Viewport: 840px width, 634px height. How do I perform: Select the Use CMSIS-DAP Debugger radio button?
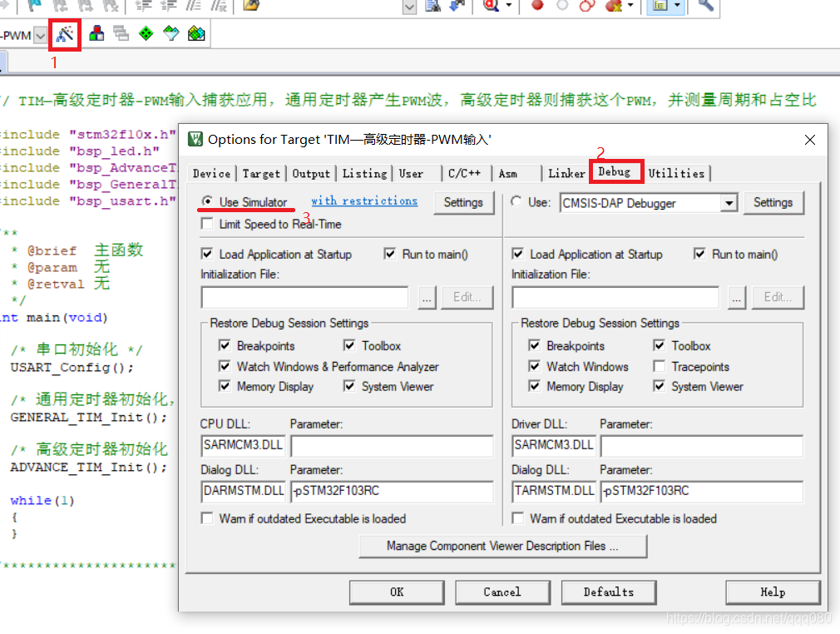pos(516,202)
